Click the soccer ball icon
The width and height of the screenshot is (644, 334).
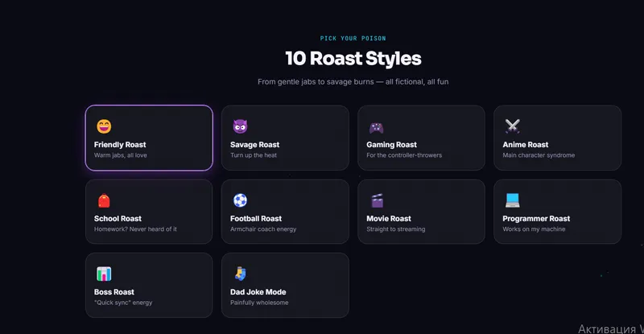point(240,200)
